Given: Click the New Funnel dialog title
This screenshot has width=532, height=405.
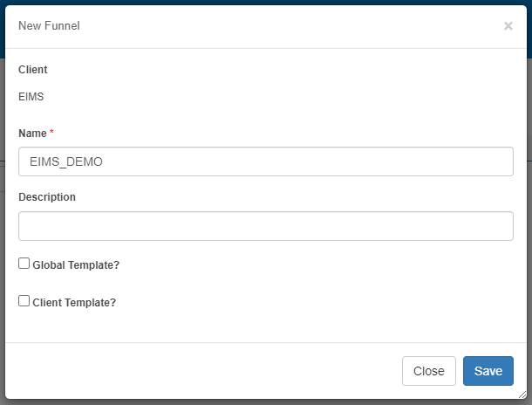Looking at the screenshot, I should (49, 26).
